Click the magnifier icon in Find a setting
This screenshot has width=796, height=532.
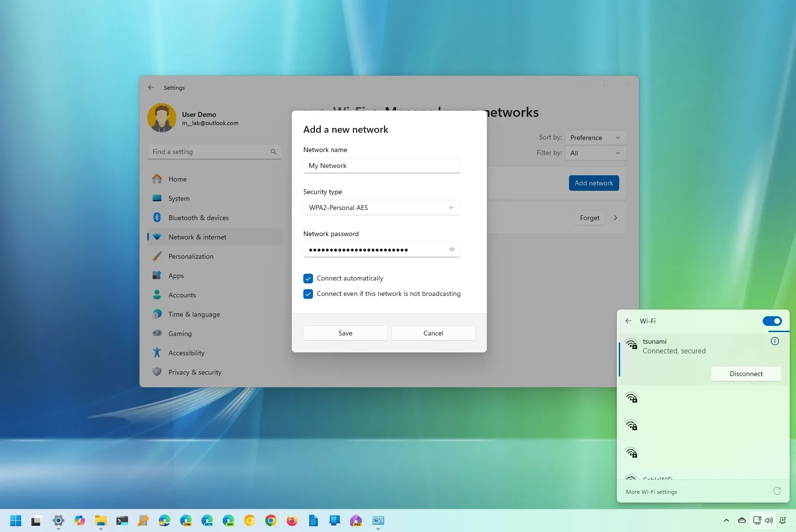[273, 152]
